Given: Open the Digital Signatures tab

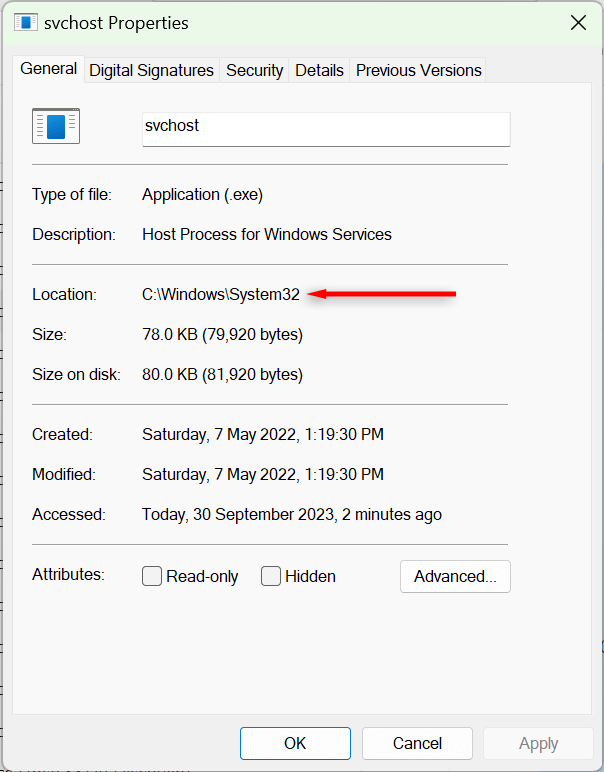Looking at the screenshot, I should [151, 70].
